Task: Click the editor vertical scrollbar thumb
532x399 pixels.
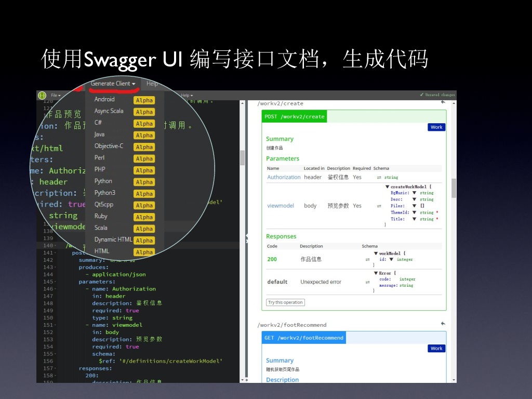Action: point(242,158)
